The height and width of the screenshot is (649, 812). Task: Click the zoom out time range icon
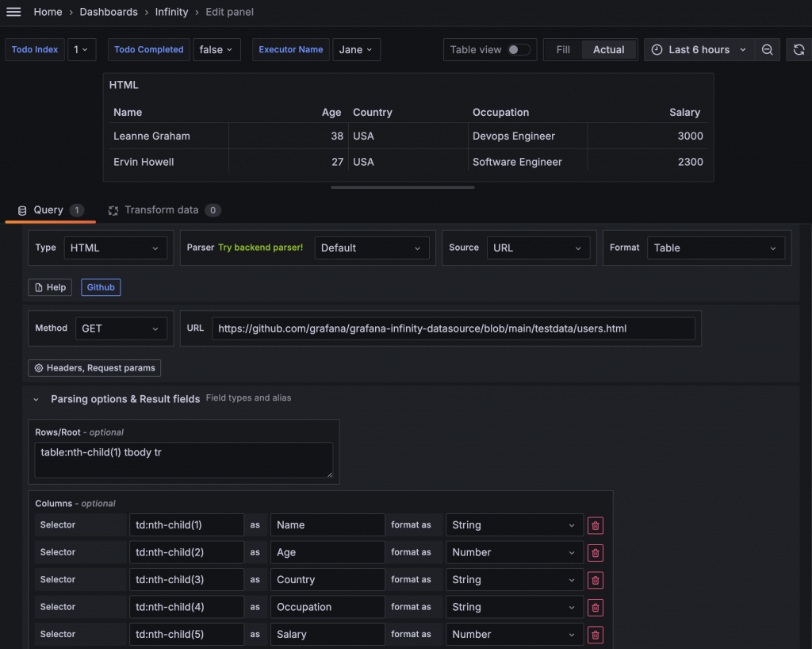click(x=767, y=50)
